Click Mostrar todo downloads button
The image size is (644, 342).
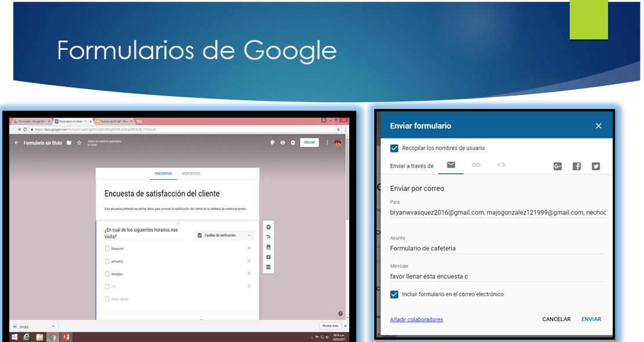coord(330,326)
